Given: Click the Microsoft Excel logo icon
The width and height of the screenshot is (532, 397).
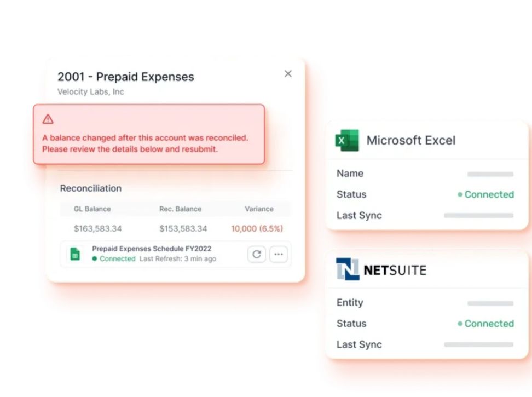Looking at the screenshot, I should click(347, 140).
